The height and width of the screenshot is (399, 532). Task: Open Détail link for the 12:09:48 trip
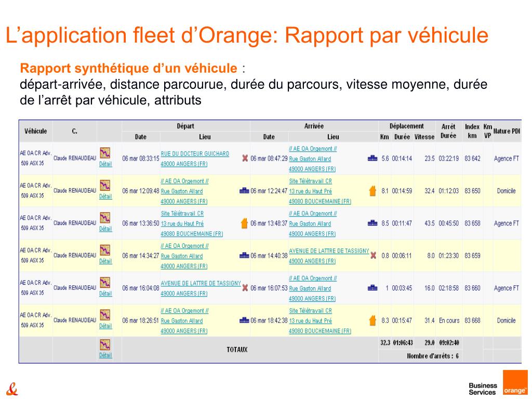(105, 196)
